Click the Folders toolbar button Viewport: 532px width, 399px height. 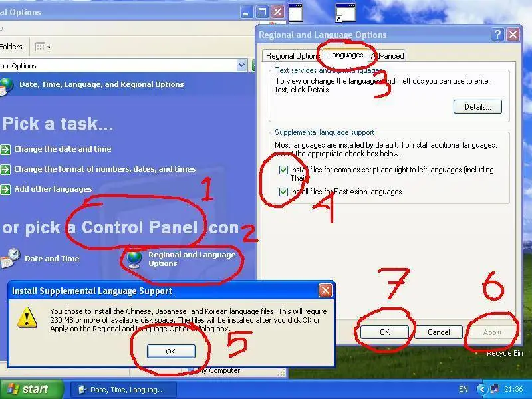(x=11, y=47)
